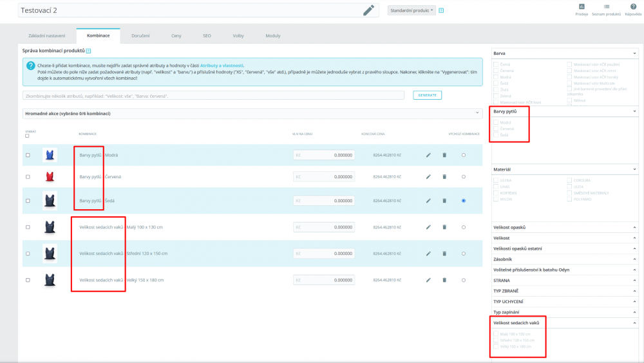Edit the Malý 100 x 130 cm combination
The height and width of the screenshot is (363, 644).
point(428,227)
